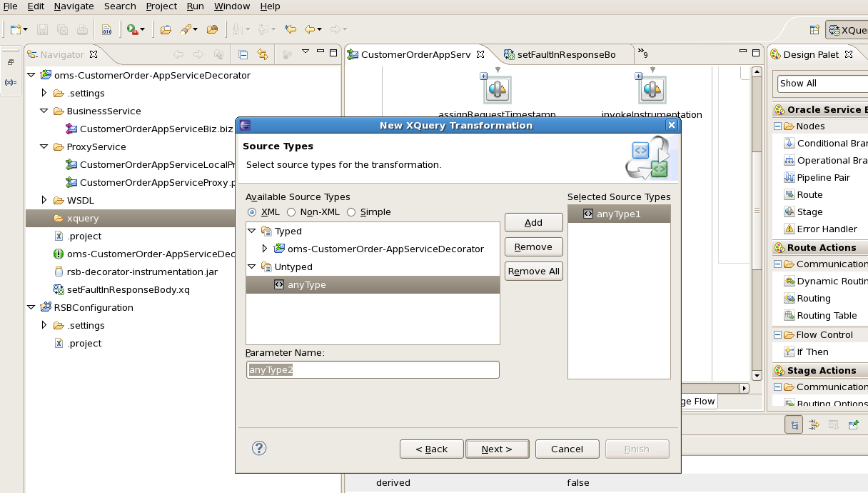Select anyType under Untyped
Image resolution: width=868 pixels, height=493 pixels.
[373, 284]
